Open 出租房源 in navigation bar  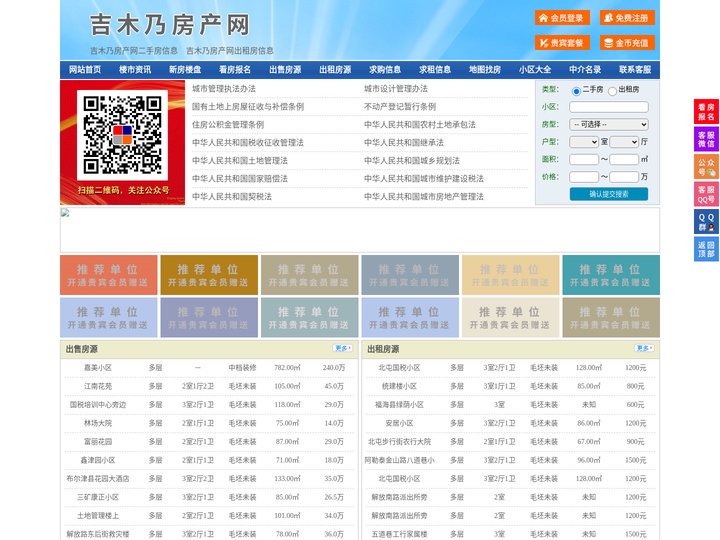[x=335, y=70]
